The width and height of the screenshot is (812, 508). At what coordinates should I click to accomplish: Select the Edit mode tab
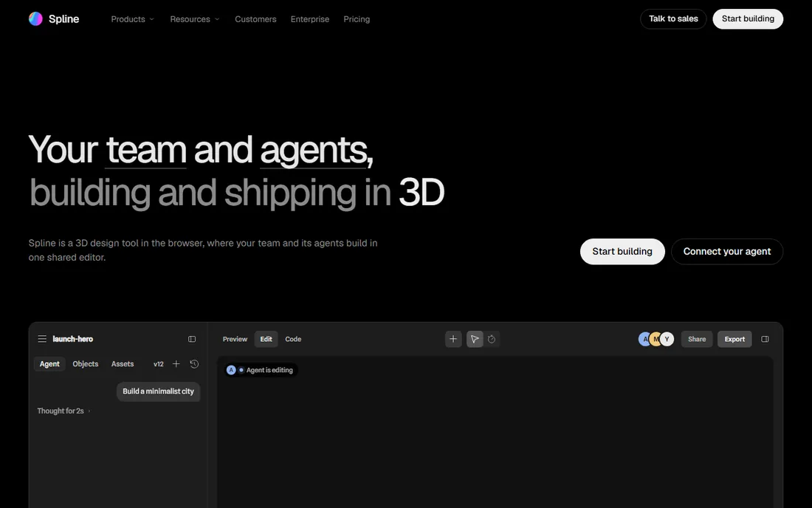point(266,339)
